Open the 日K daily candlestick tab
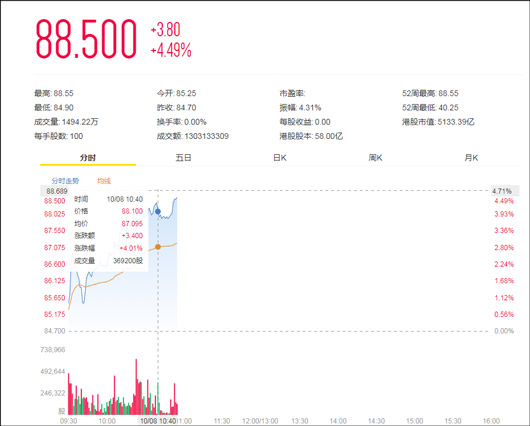 [x=280, y=158]
